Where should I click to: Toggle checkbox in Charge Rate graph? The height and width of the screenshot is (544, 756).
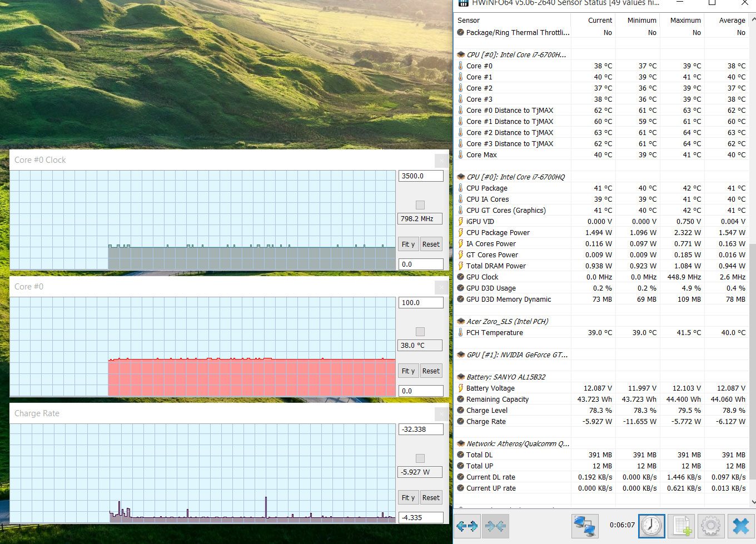click(x=420, y=458)
